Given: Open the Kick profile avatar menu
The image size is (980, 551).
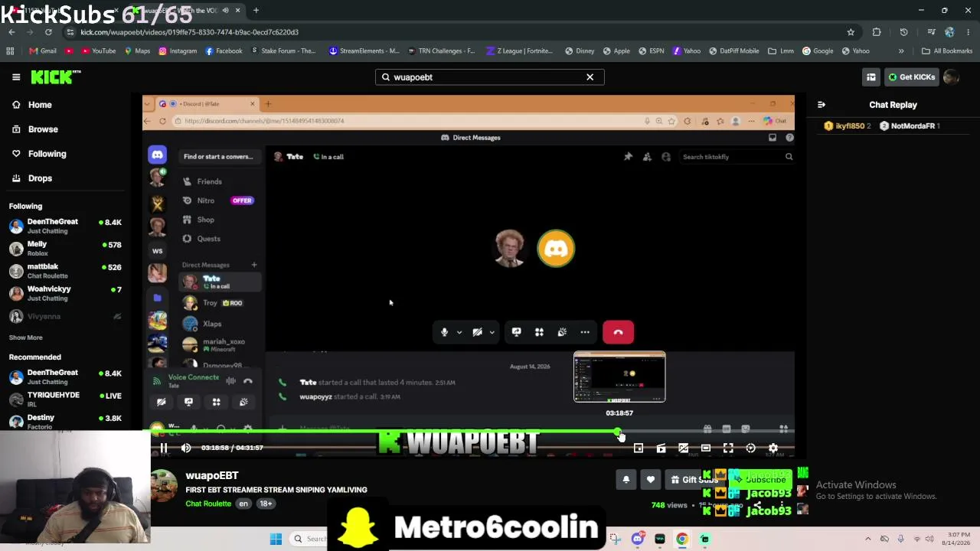Looking at the screenshot, I should (x=952, y=77).
